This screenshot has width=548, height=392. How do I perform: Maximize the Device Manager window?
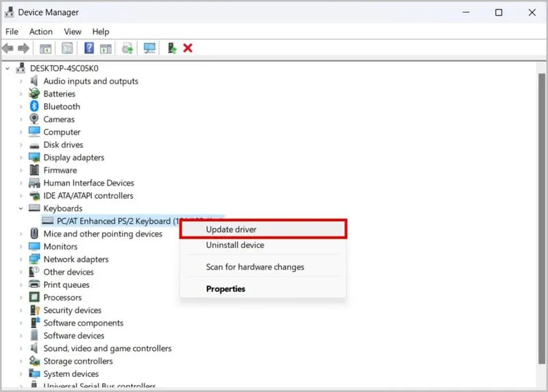tap(499, 12)
